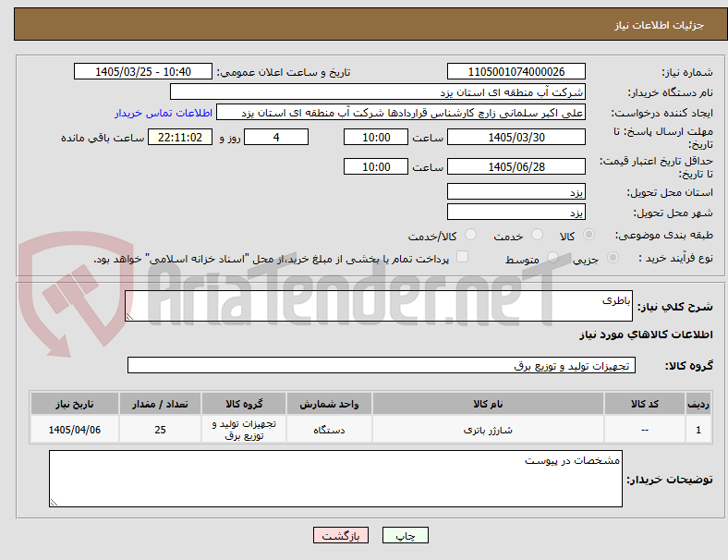Click the جزئیات اطلاعات نیاز page header
This screenshot has width=728, height=560.
[660, 25]
